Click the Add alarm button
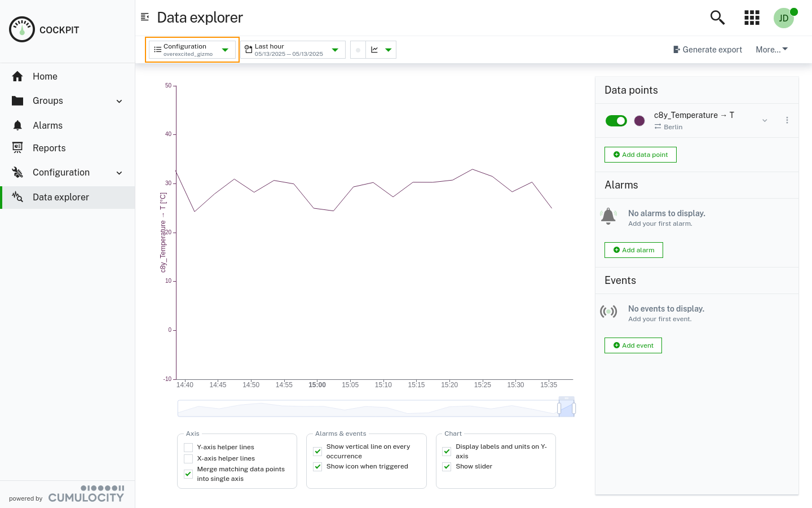The width and height of the screenshot is (812, 508). [x=634, y=250]
